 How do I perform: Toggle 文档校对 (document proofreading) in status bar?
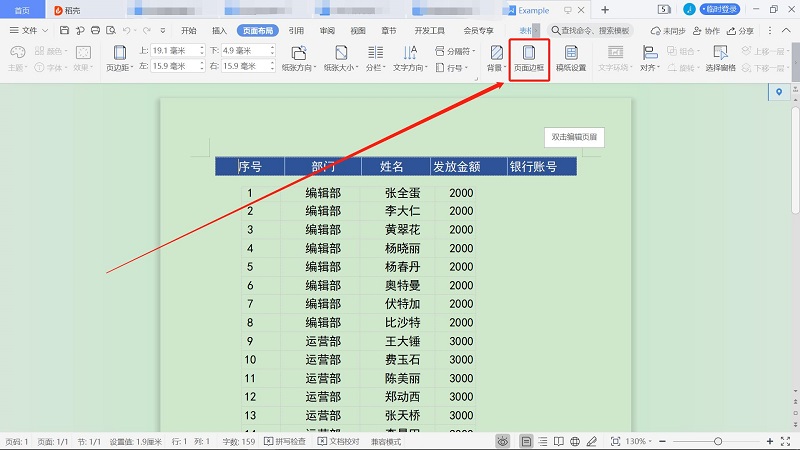(x=342, y=441)
